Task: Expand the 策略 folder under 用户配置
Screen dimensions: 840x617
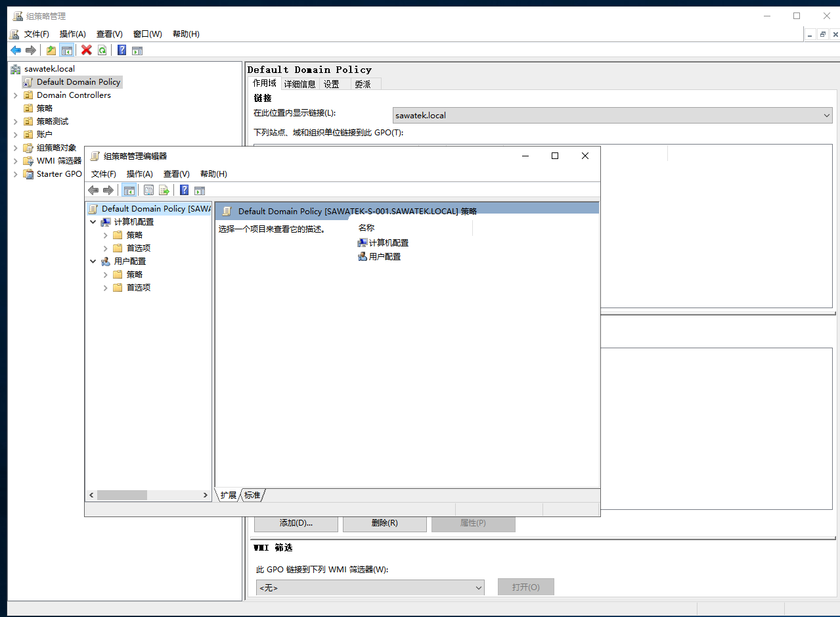Action: (106, 275)
